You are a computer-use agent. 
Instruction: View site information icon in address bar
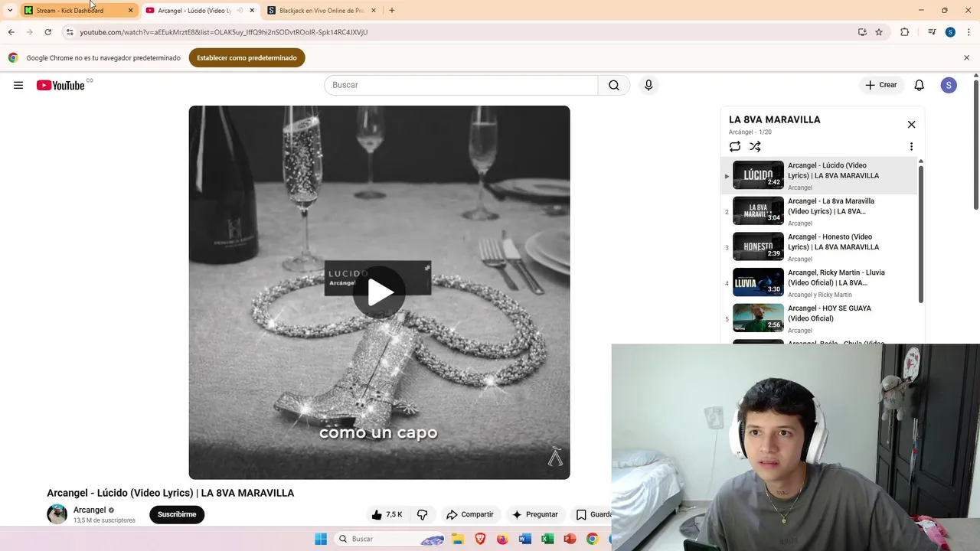(x=70, y=32)
